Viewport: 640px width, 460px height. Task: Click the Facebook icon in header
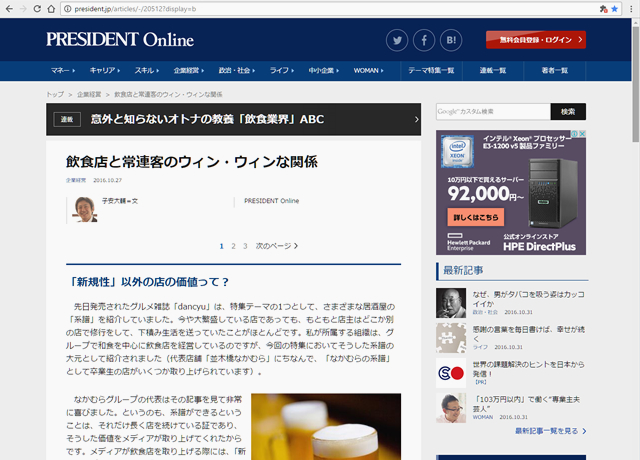[424, 41]
